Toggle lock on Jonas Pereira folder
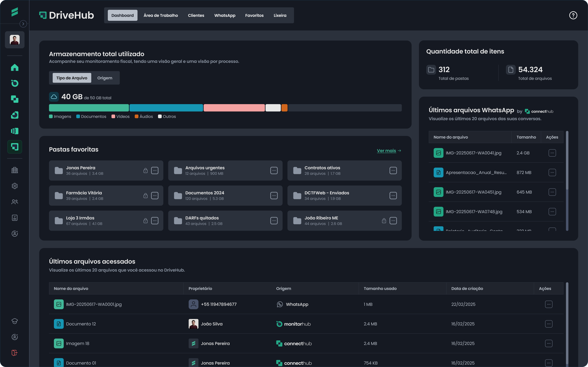This screenshot has width=588, height=367. pyautogui.click(x=145, y=171)
